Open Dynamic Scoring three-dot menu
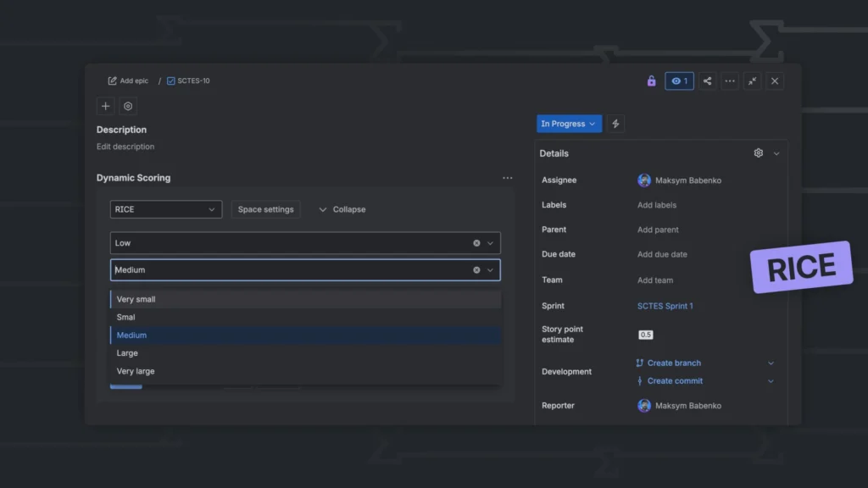 point(507,178)
